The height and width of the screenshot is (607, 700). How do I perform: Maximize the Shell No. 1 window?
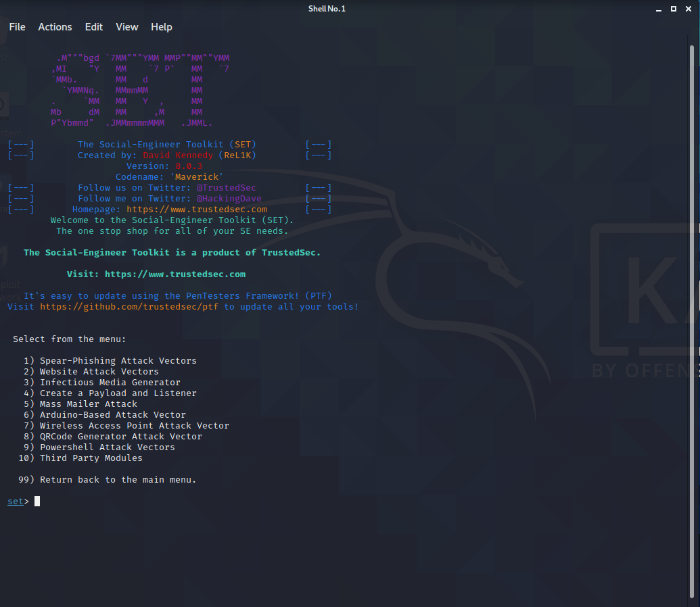(673, 9)
